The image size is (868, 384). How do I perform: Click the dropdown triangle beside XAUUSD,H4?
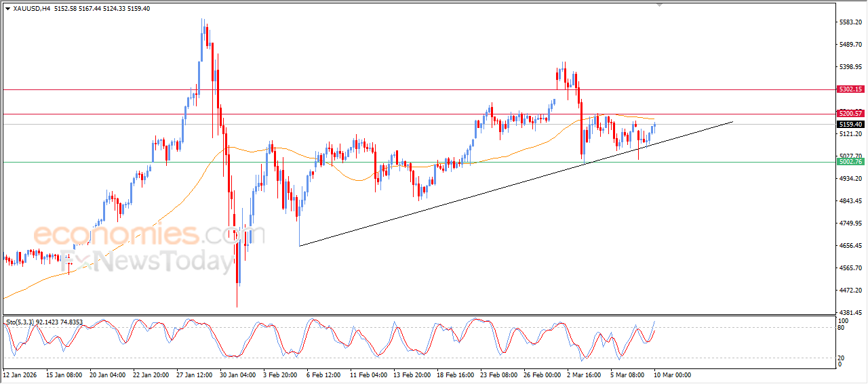(7, 9)
